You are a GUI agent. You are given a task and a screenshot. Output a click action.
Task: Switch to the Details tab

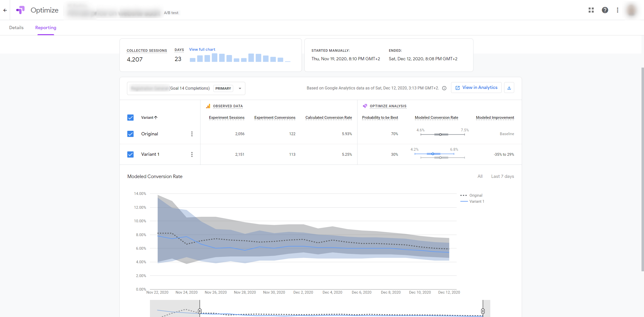tap(16, 27)
